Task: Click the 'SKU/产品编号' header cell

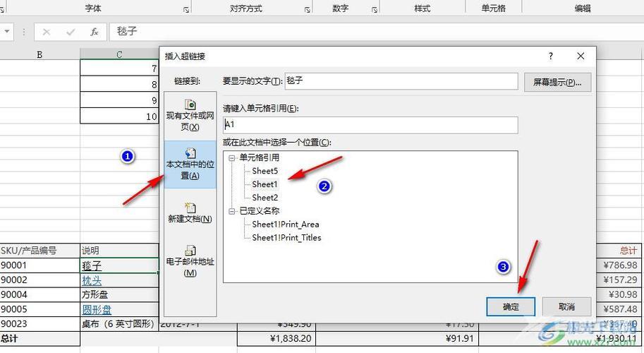Action: (40, 251)
